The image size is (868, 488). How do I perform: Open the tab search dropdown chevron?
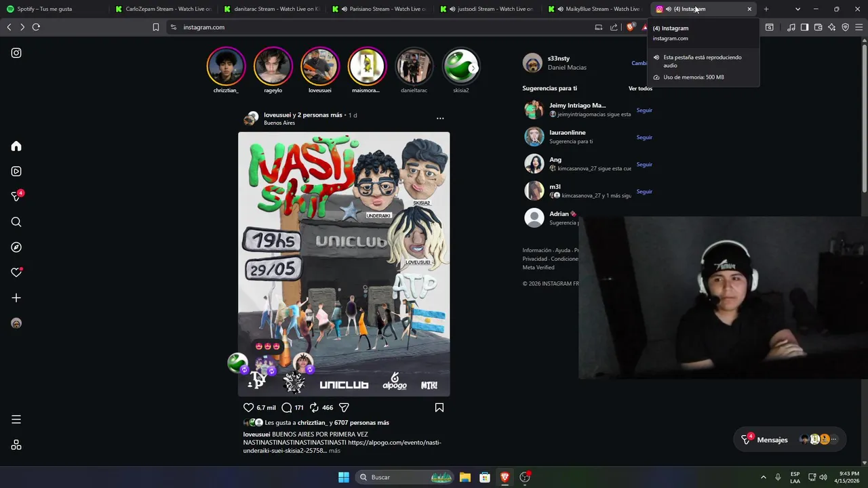(x=797, y=9)
